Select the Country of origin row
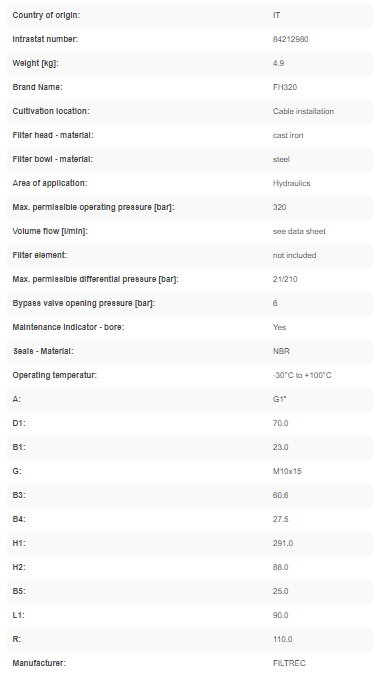This screenshot has width=378, height=674. click(191, 15)
